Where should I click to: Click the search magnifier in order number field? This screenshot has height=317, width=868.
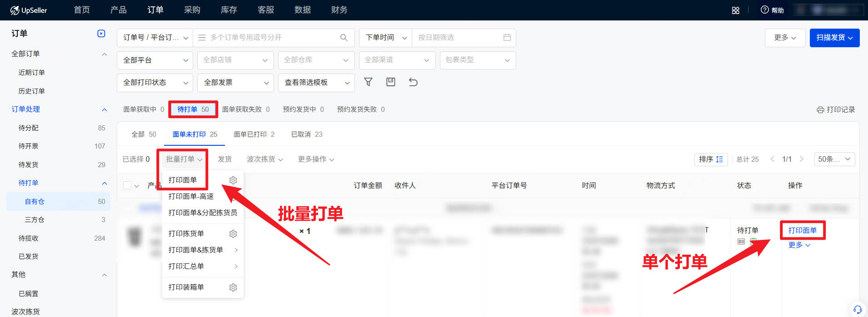click(x=344, y=38)
